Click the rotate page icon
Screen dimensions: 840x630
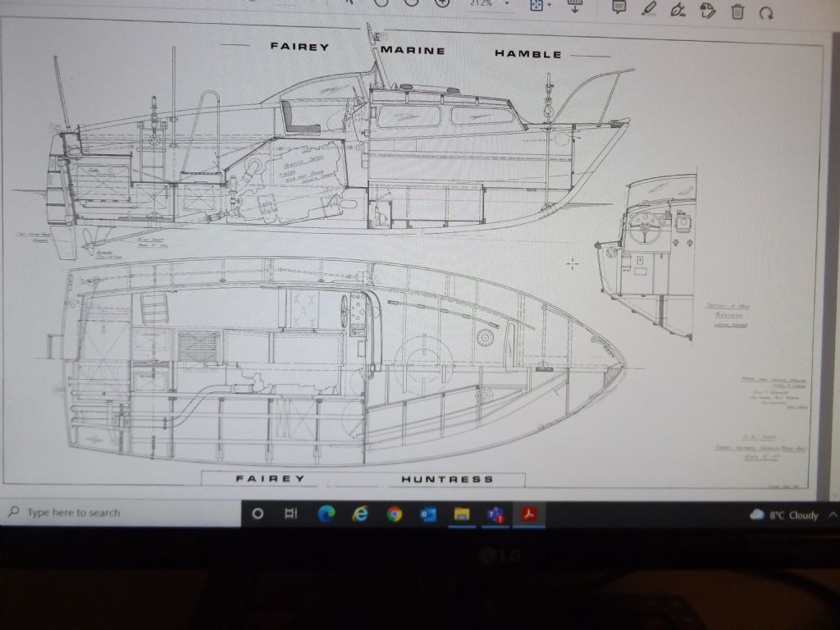click(766, 12)
